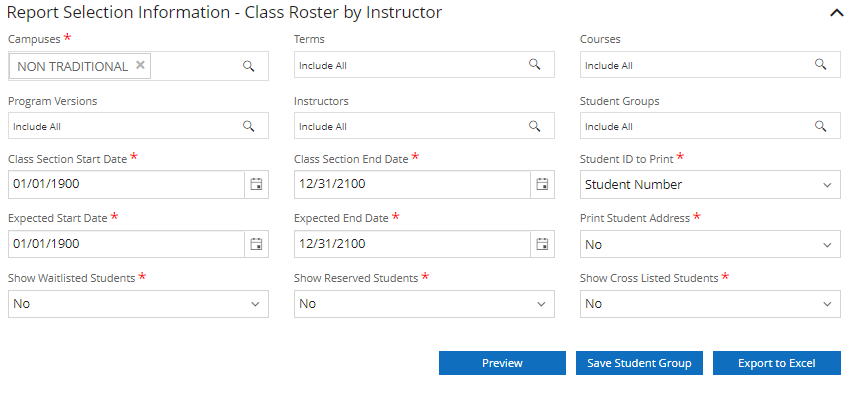
Task: Click the Instructors search magnifier icon
Action: tap(535, 126)
